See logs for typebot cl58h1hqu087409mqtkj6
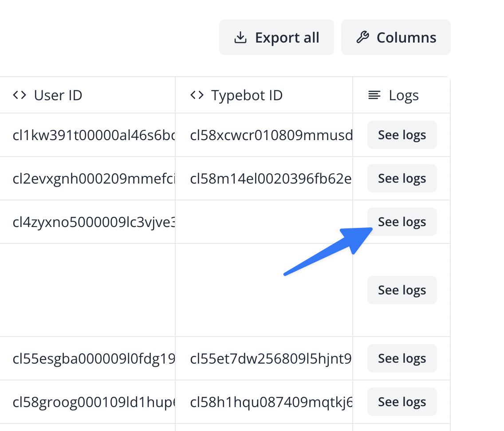This screenshot has width=504, height=431. click(x=402, y=402)
